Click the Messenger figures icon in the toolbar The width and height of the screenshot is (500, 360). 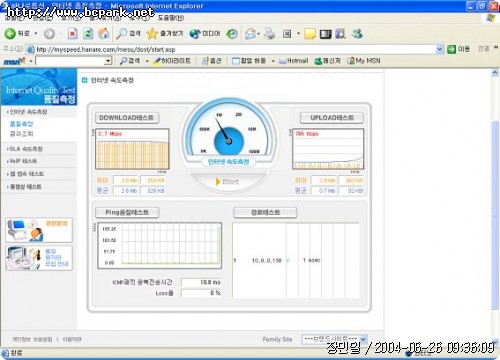357,34
